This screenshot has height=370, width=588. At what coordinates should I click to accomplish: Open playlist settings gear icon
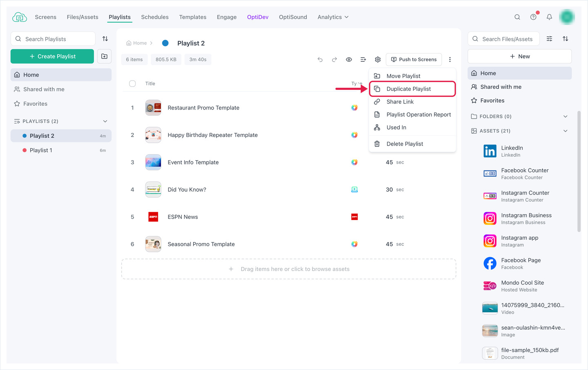pyautogui.click(x=378, y=60)
